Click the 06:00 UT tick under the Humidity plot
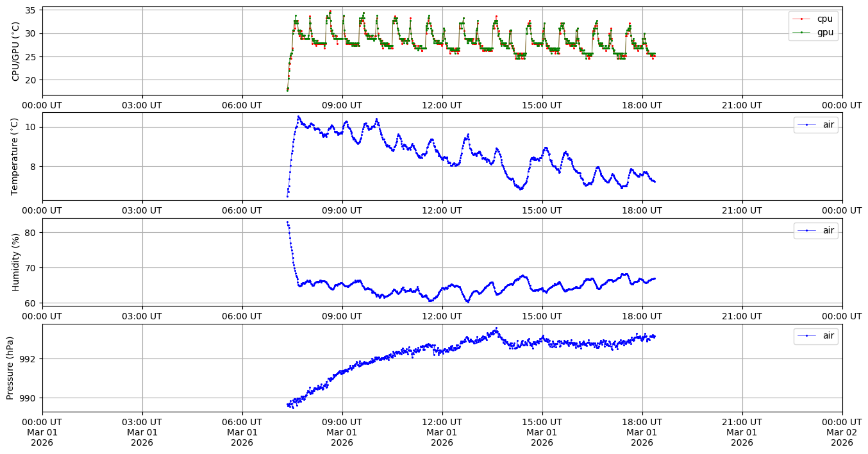Viewport: 868px width, 454px height. point(242,315)
